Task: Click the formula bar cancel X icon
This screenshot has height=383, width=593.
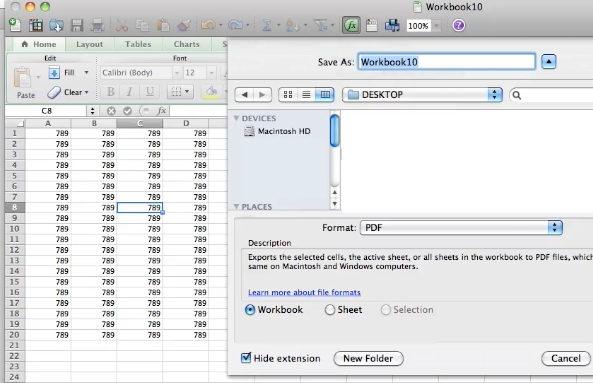Action: coord(111,111)
